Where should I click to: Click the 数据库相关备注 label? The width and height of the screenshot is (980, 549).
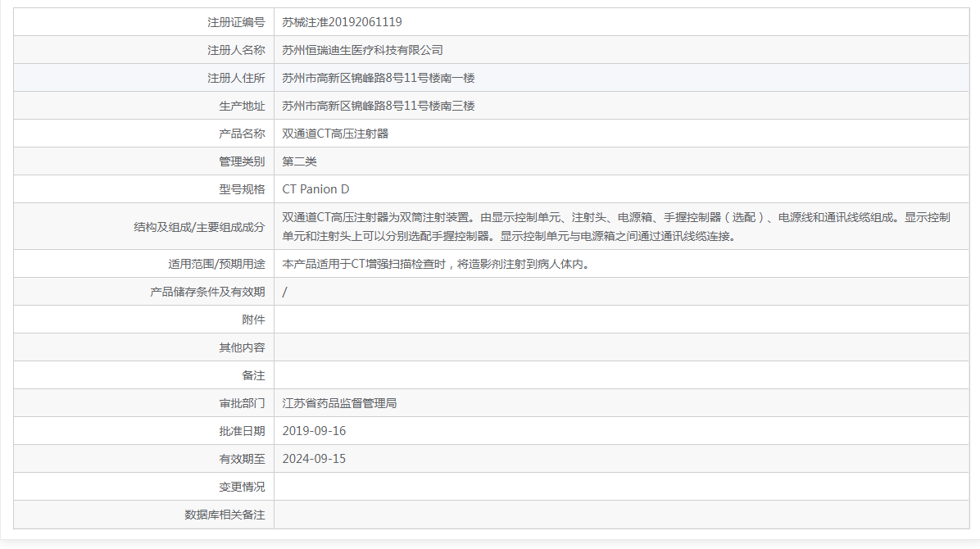tap(225, 515)
